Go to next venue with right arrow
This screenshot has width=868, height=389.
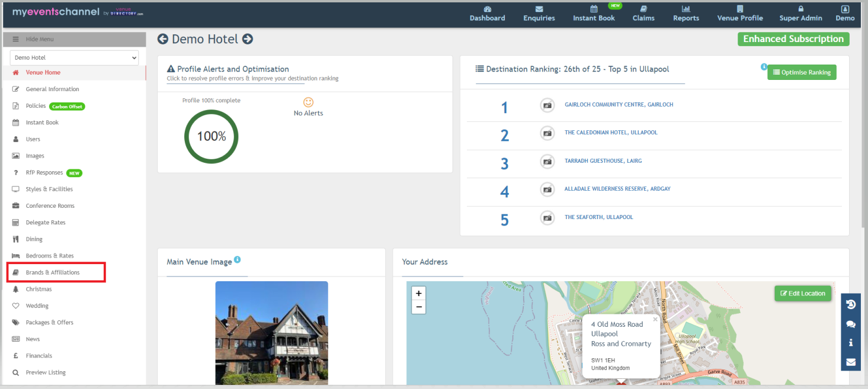[x=248, y=39]
